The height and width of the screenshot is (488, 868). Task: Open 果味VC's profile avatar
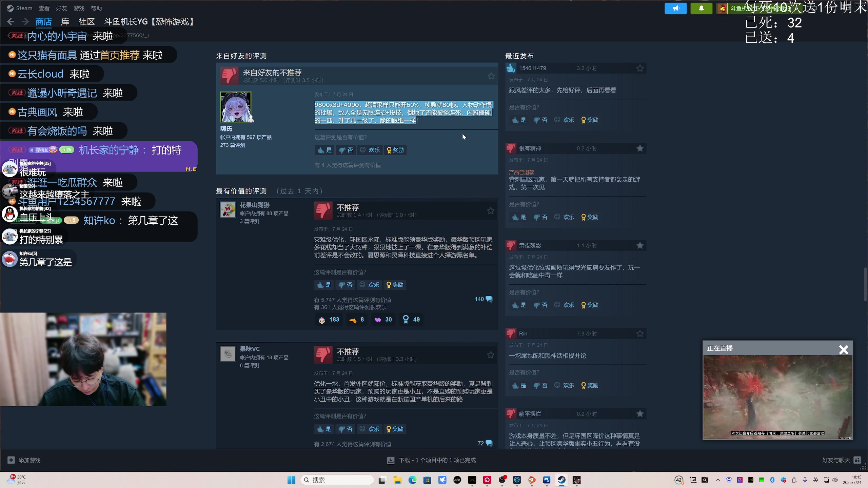point(228,354)
